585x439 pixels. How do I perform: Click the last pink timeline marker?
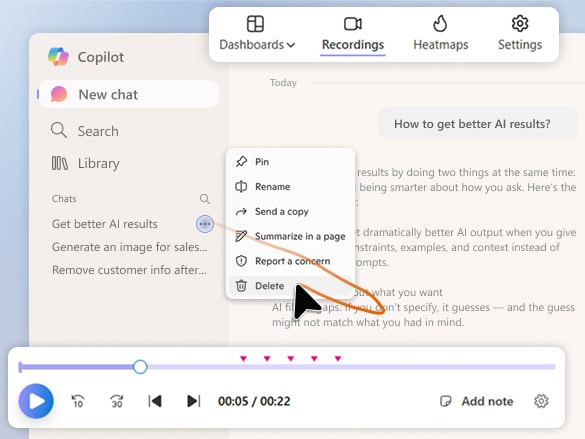pyautogui.click(x=338, y=358)
